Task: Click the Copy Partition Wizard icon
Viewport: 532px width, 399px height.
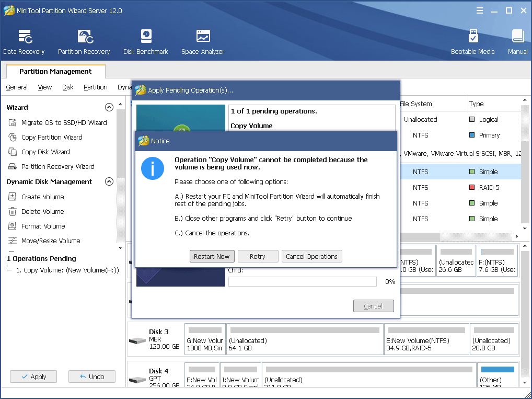Action: click(x=13, y=137)
